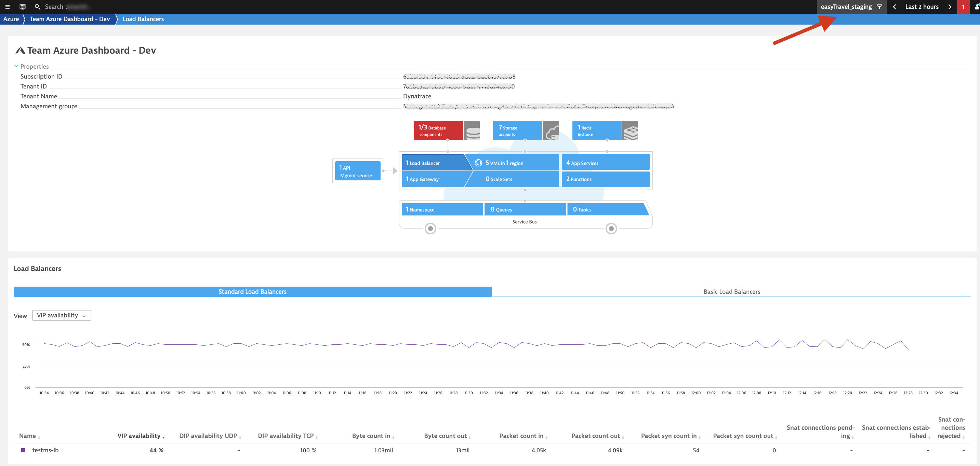This screenshot has height=466, width=980.
Task: Open the 1 API Mgmnt service tile
Action: 357,171
